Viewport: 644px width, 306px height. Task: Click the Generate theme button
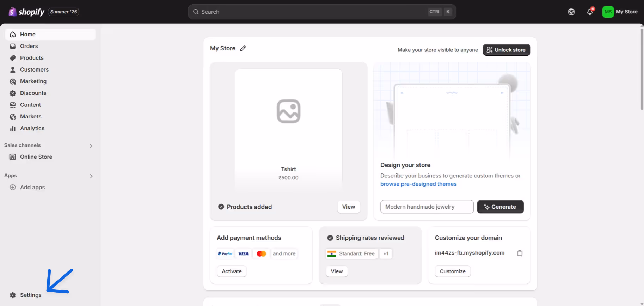pos(500,207)
